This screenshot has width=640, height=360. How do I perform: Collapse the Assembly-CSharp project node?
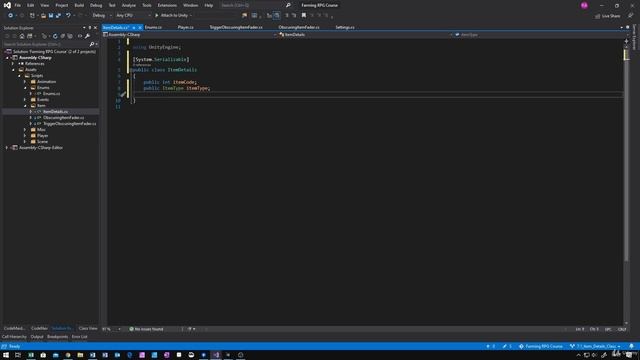[x=7, y=58]
